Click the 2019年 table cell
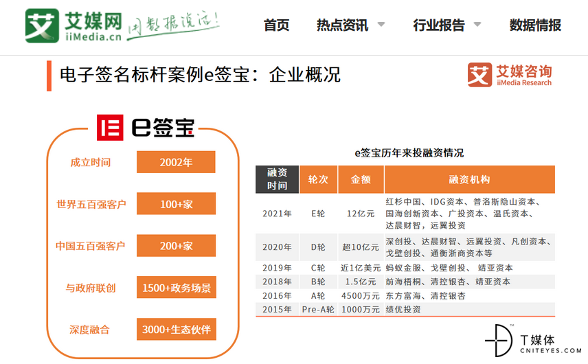The height and width of the screenshot is (364, 588). pos(277,268)
